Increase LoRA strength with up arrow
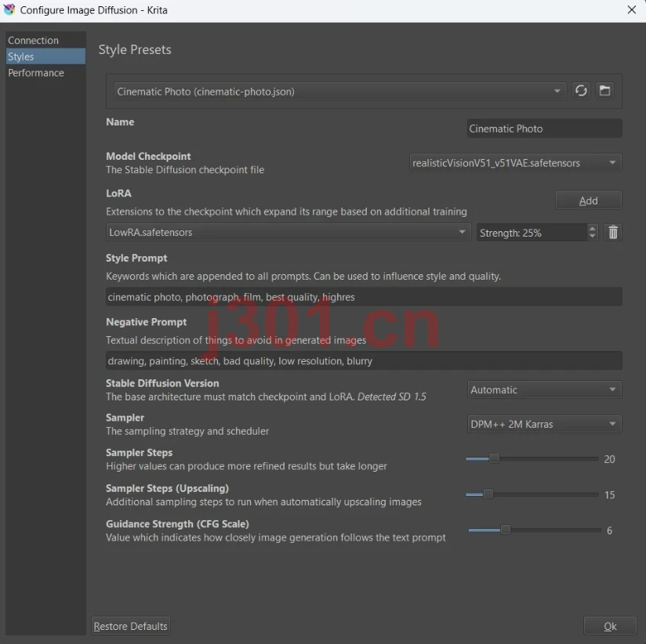 [x=592, y=229]
